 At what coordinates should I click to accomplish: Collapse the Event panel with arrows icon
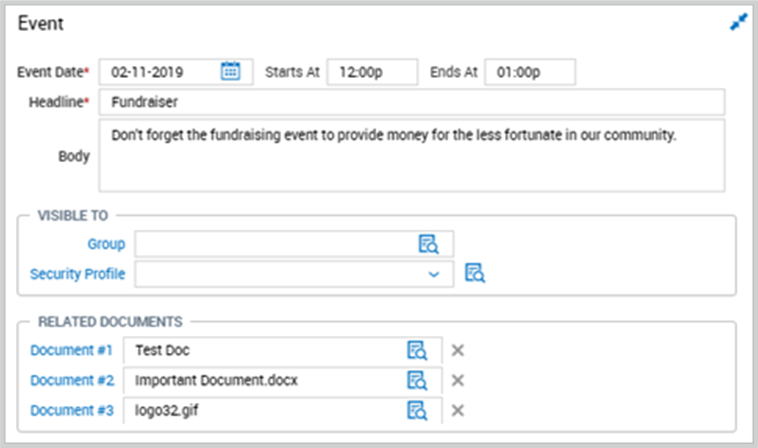739,22
